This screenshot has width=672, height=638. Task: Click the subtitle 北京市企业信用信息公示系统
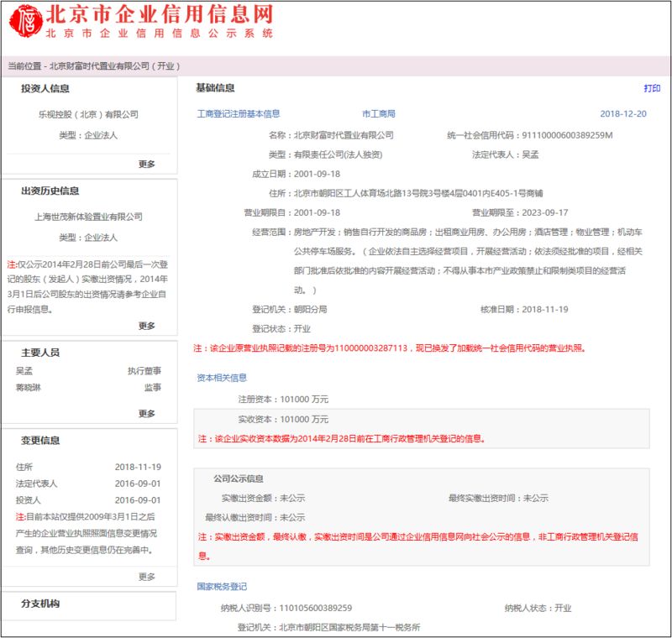point(160,33)
